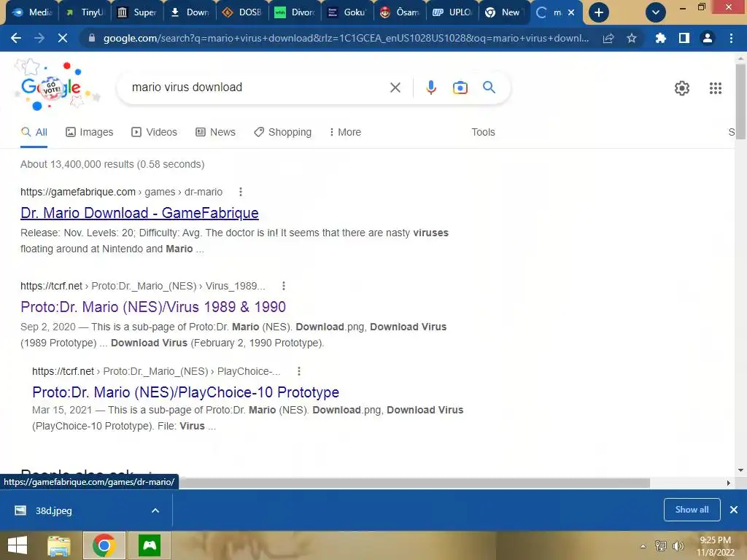Switch to Shopping results
747x560 pixels.
coord(282,132)
